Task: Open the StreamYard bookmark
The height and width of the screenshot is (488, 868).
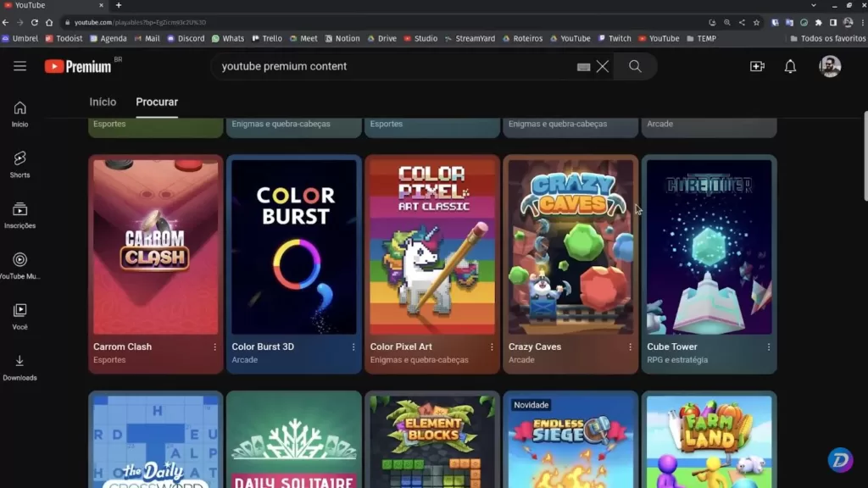Action: 470,39
